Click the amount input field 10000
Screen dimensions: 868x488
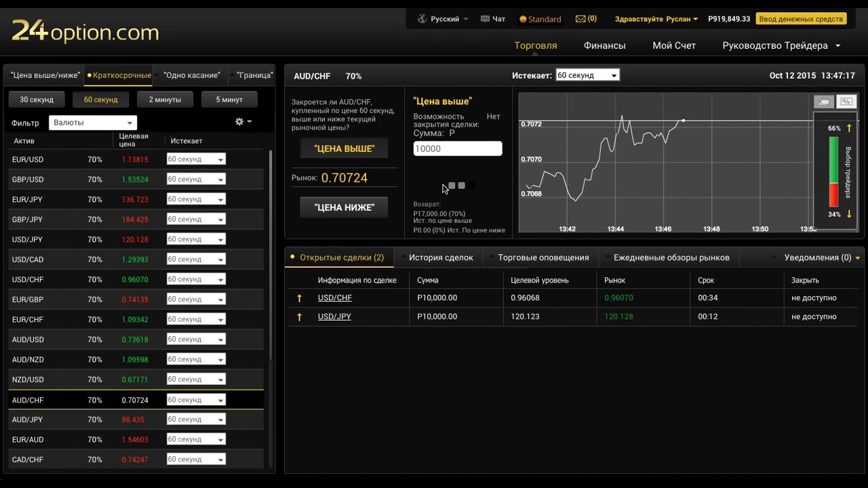point(458,149)
